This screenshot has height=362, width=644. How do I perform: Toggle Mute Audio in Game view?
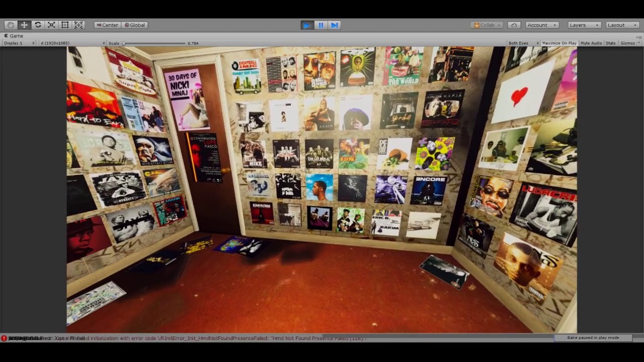click(x=591, y=43)
